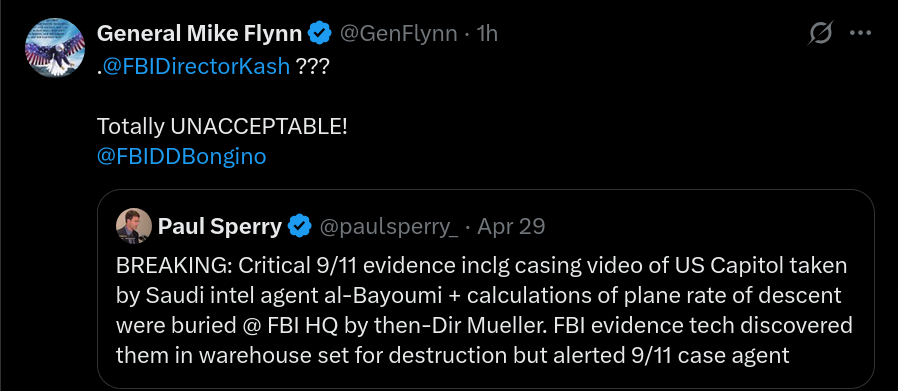The height and width of the screenshot is (391, 898).
Task: Open the Apr 29 quoted post date
Action: tap(511, 227)
